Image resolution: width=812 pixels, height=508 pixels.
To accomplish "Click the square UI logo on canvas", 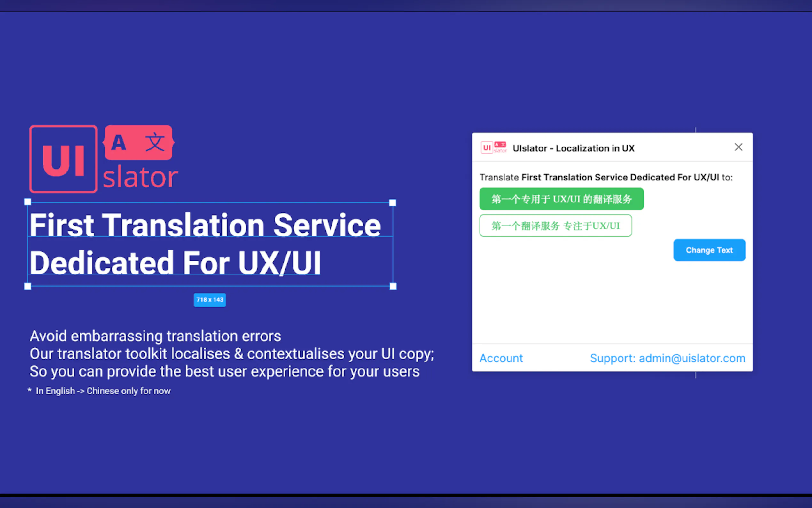I will click(63, 159).
